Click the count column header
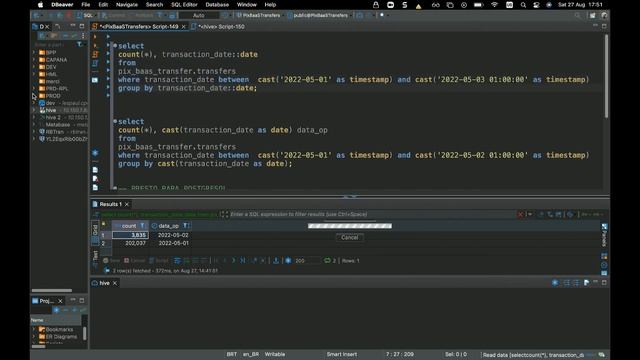 point(129,226)
